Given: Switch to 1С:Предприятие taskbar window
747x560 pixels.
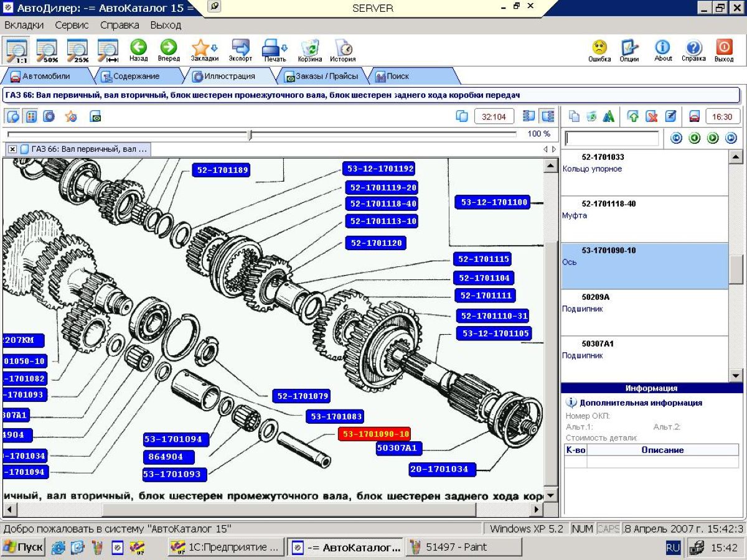Looking at the screenshot, I should (227, 548).
